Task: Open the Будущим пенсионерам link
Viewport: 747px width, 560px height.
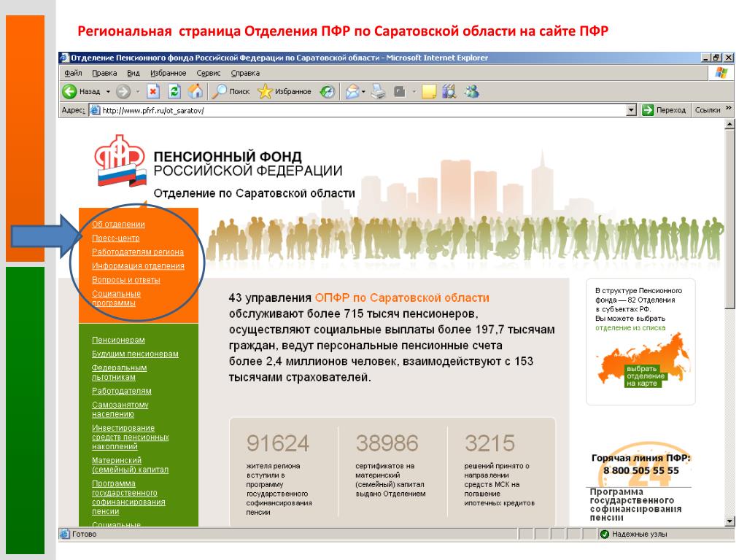Action: 135,354
